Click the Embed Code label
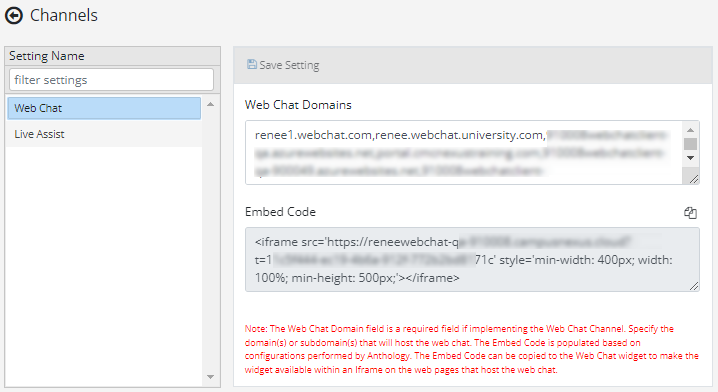718x392 pixels. tap(280, 212)
